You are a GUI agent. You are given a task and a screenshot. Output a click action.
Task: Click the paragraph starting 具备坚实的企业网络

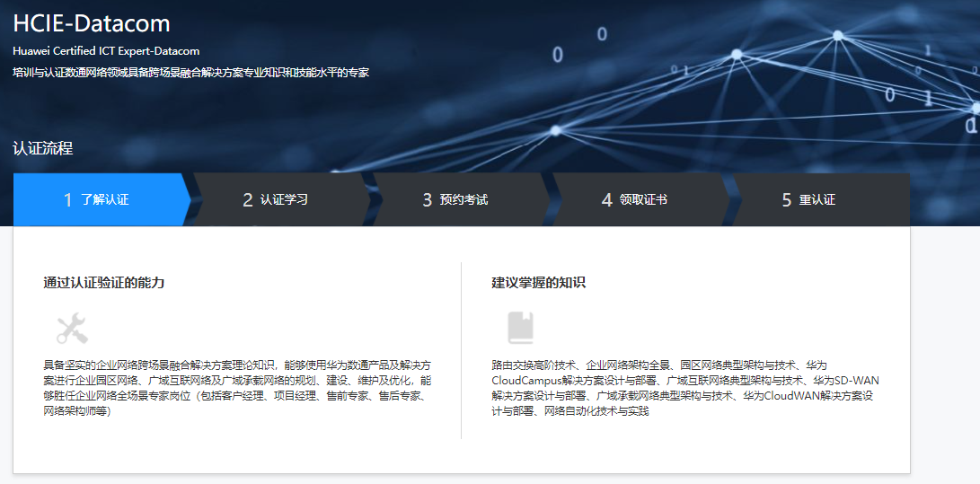(237, 389)
